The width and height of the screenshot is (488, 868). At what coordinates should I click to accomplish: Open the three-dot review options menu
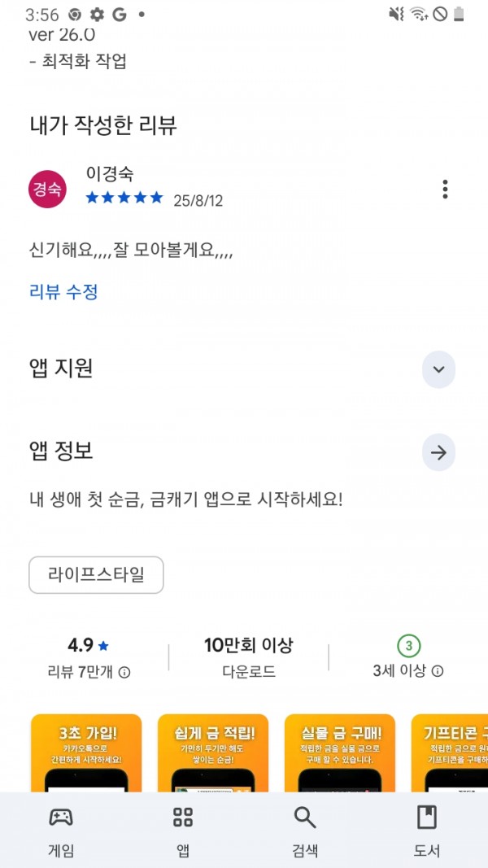click(x=446, y=190)
